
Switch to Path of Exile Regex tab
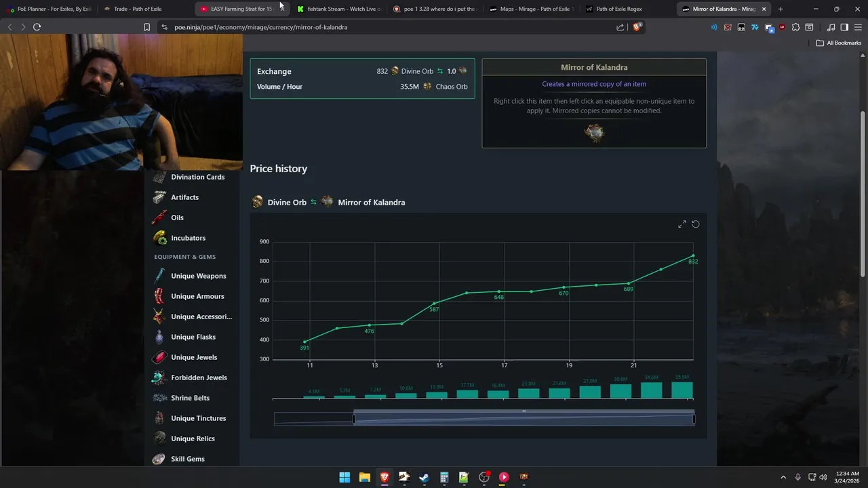[628, 9]
